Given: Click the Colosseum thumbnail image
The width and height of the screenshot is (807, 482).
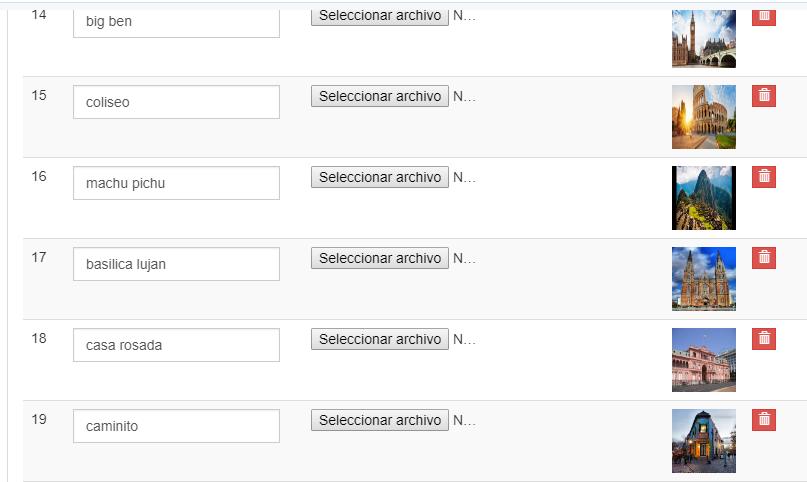Looking at the screenshot, I should click(x=703, y=117).
